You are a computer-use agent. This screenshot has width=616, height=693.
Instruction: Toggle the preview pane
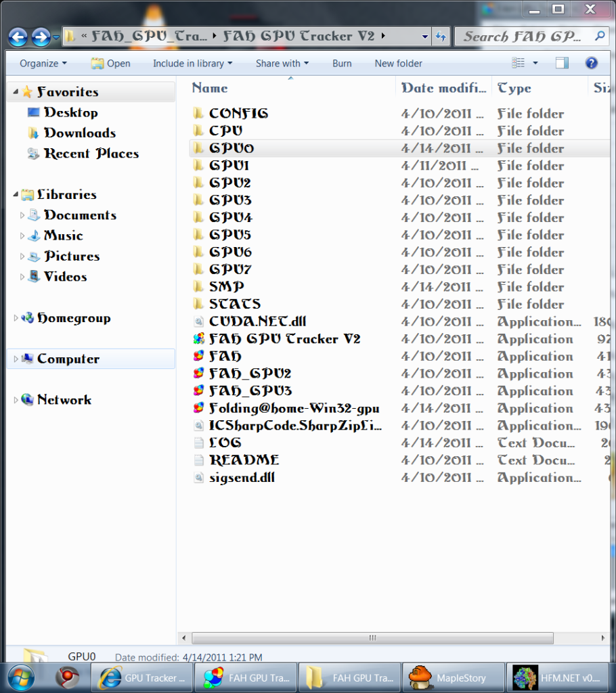562,63
